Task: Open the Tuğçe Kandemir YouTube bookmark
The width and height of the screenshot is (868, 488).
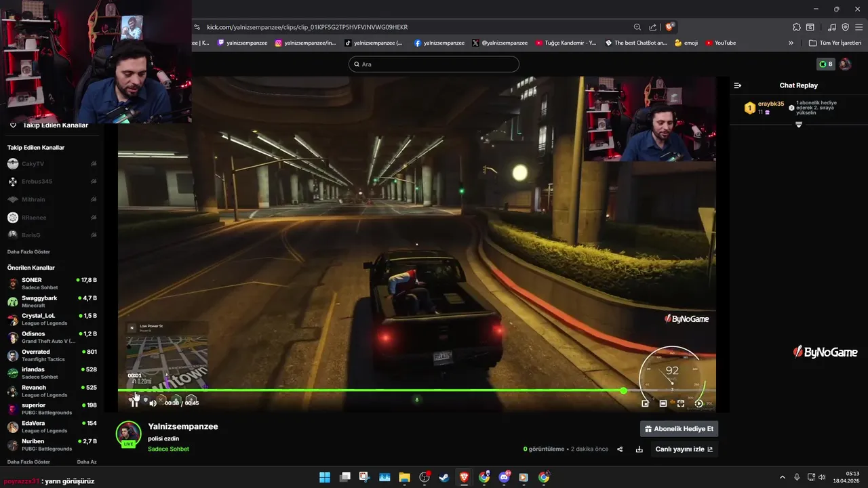Action: [x=566, y=43]
